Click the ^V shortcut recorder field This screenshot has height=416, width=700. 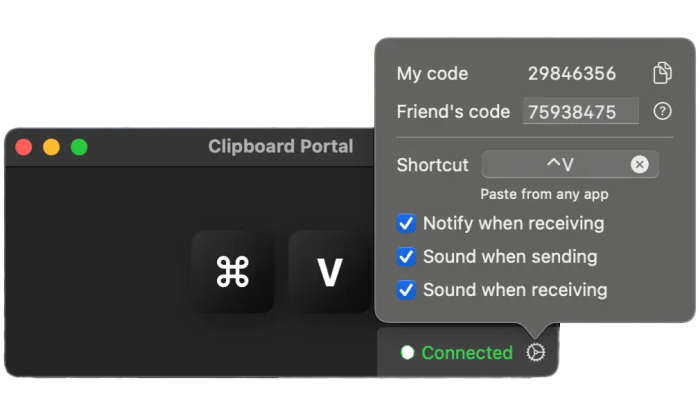point(570,164)
